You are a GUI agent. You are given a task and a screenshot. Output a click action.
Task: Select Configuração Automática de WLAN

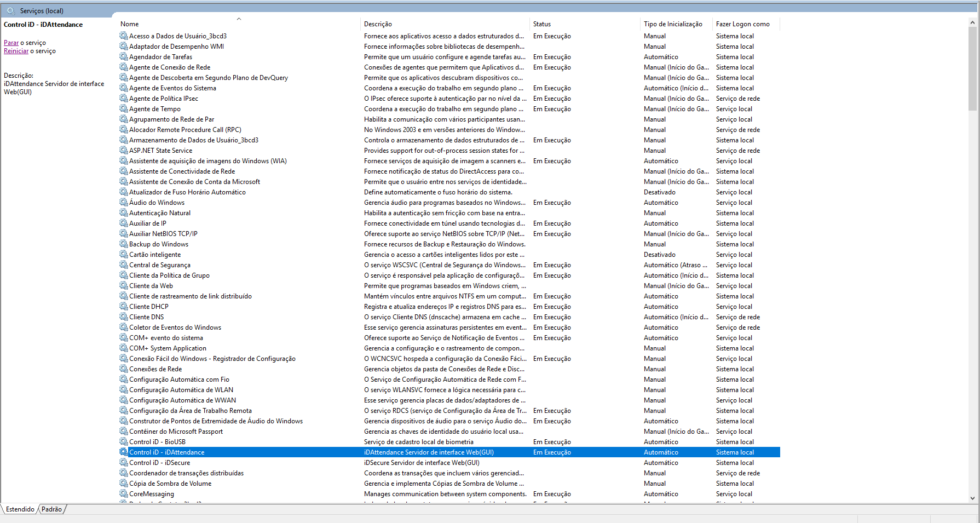click(449, 390)
